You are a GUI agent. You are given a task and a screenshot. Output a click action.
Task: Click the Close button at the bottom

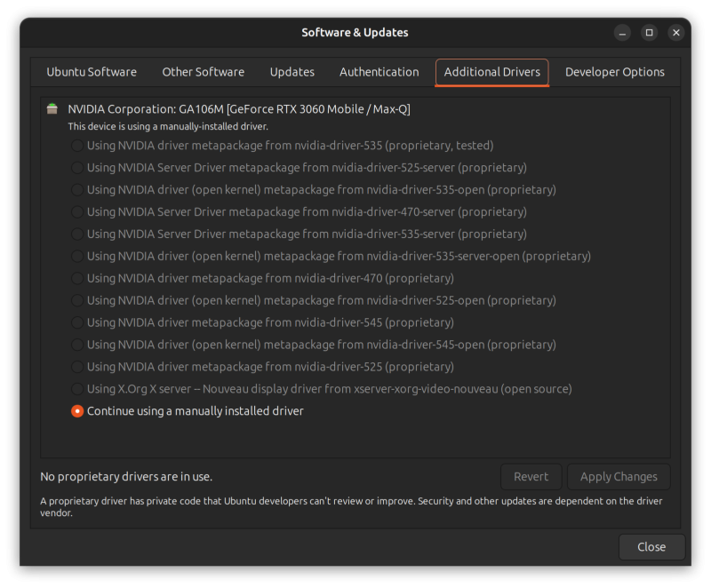pyautogui.click(x=651, y=547)
